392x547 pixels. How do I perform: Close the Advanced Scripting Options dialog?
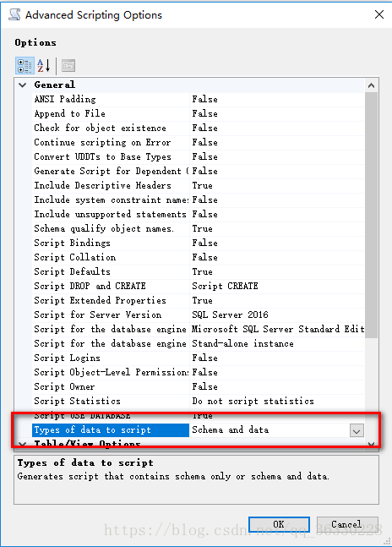tap(379, 14)
